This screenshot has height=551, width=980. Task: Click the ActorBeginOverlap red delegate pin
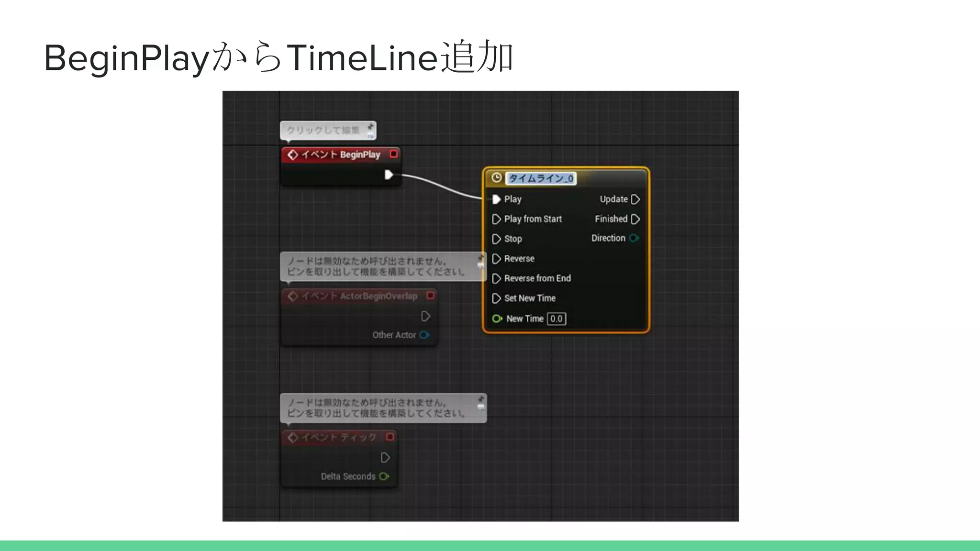(430, 296)
